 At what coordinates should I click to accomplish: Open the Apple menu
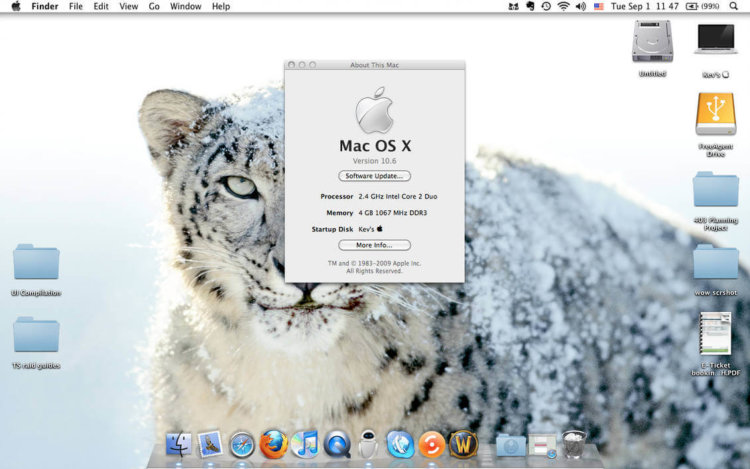click(x=16, y=6)
